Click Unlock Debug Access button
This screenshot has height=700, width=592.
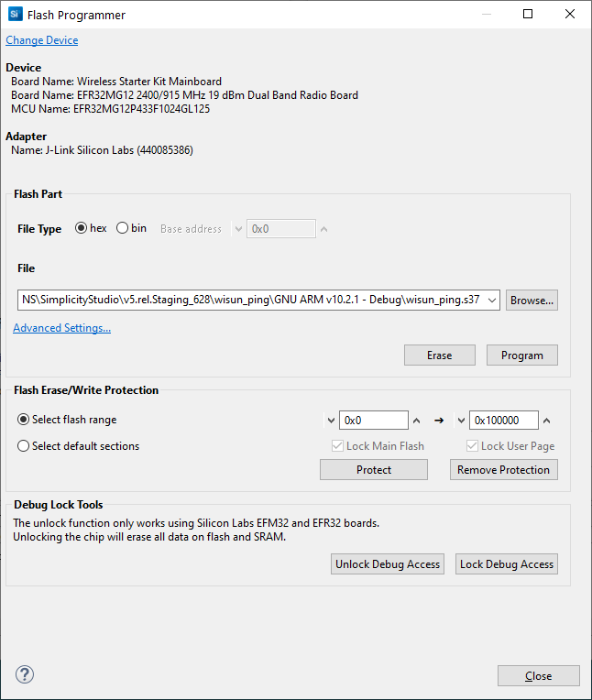click(x=388, y=564)
